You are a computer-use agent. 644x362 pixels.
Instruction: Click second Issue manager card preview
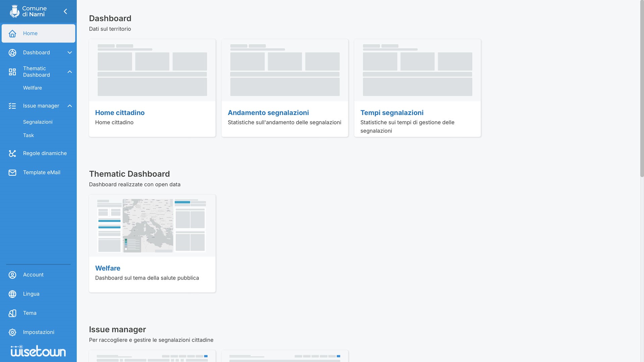coord(285,356)
